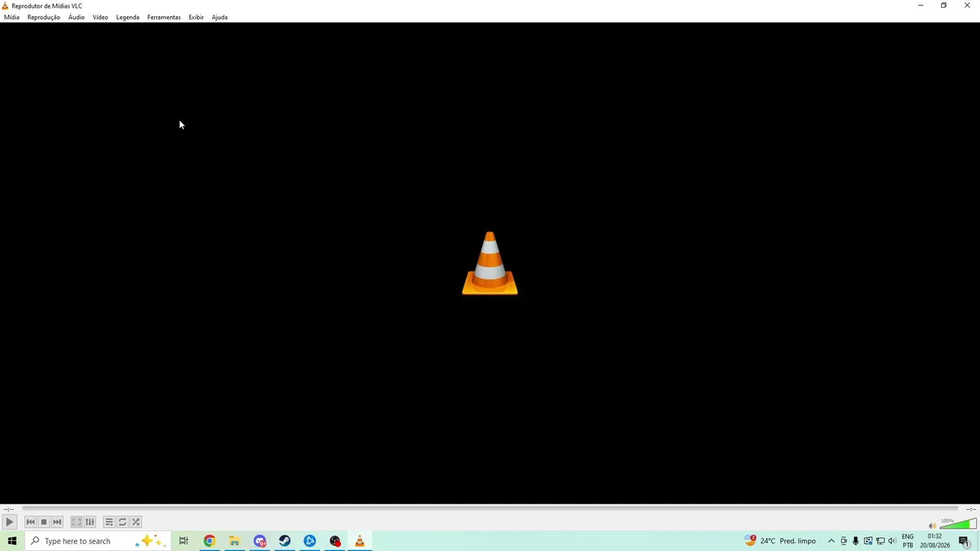Open the Reprodução menu
Image resolution: width=980 pixels, height=551 pixels.
click(x=44, y=17)
